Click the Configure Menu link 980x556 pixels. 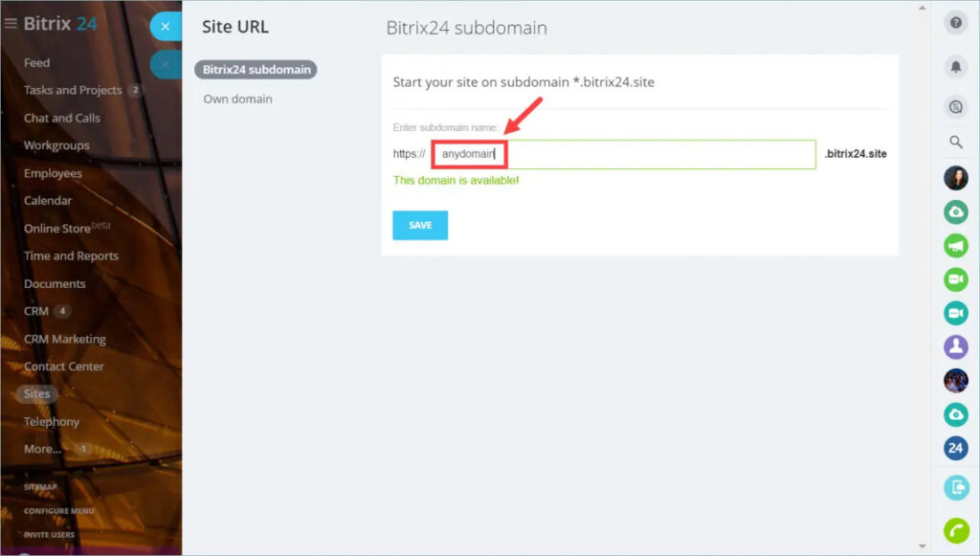click(59, 511)
